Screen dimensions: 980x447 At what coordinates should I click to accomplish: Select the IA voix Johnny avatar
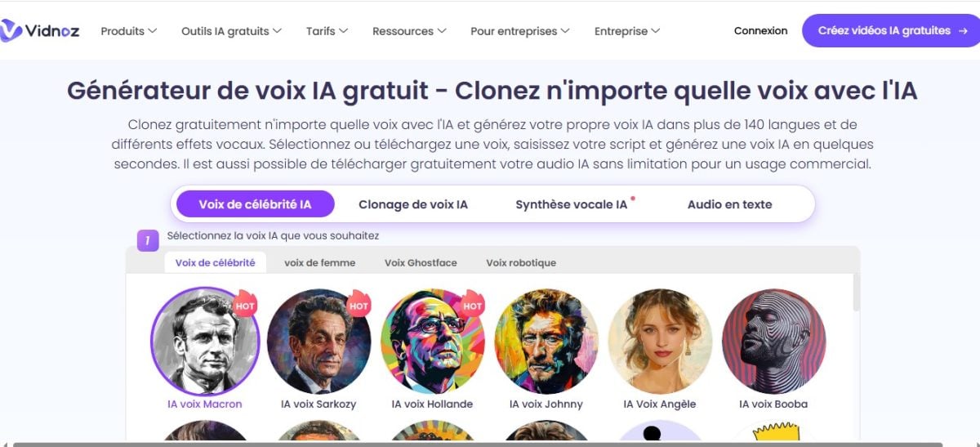click(546, 341)
